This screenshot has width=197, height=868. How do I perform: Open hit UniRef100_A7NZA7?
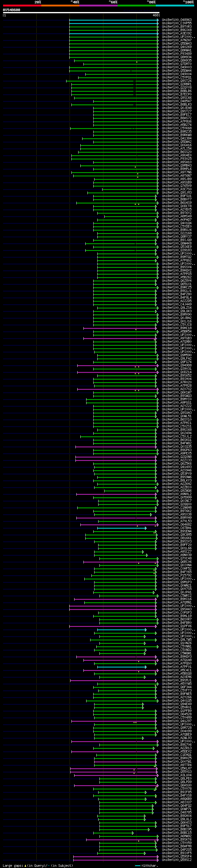pos(176,40)
